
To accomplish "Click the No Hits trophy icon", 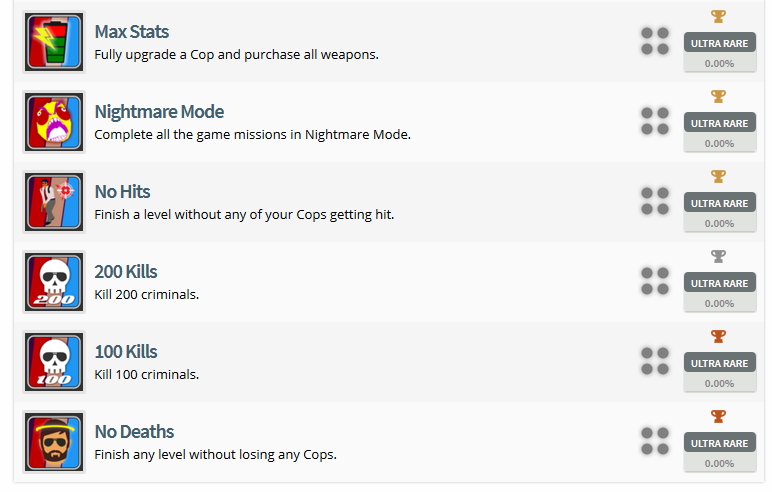I will (x=54, y=202).
